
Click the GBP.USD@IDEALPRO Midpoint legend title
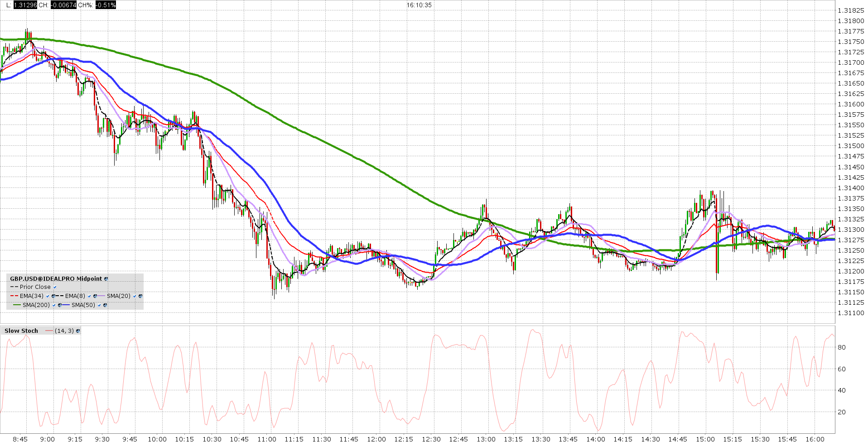tap(56, 279)
